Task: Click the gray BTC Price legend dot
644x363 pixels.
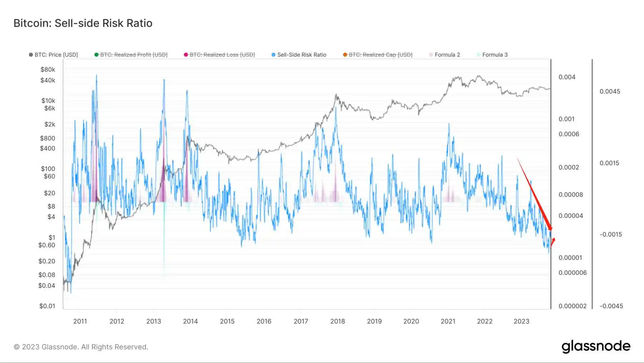Action: click(x=31, y=55)
